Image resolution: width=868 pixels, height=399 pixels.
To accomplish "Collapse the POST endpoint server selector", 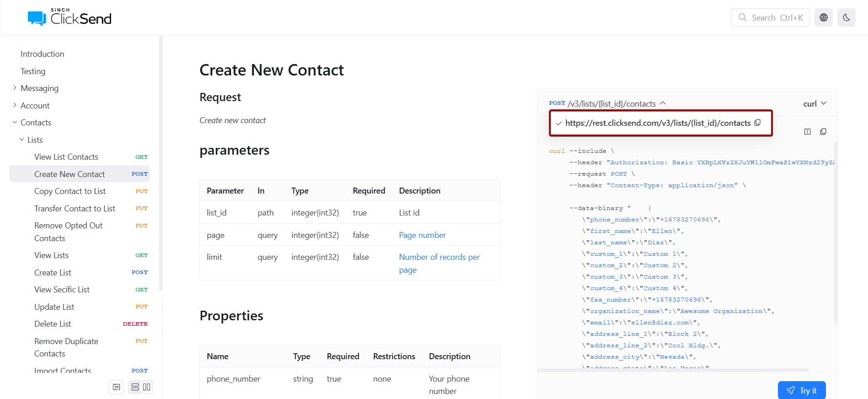I will point(663,103).
